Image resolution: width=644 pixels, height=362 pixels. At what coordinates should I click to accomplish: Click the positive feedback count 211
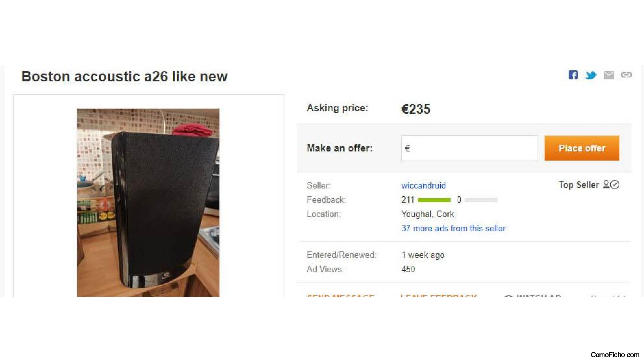tap(408, 200)
